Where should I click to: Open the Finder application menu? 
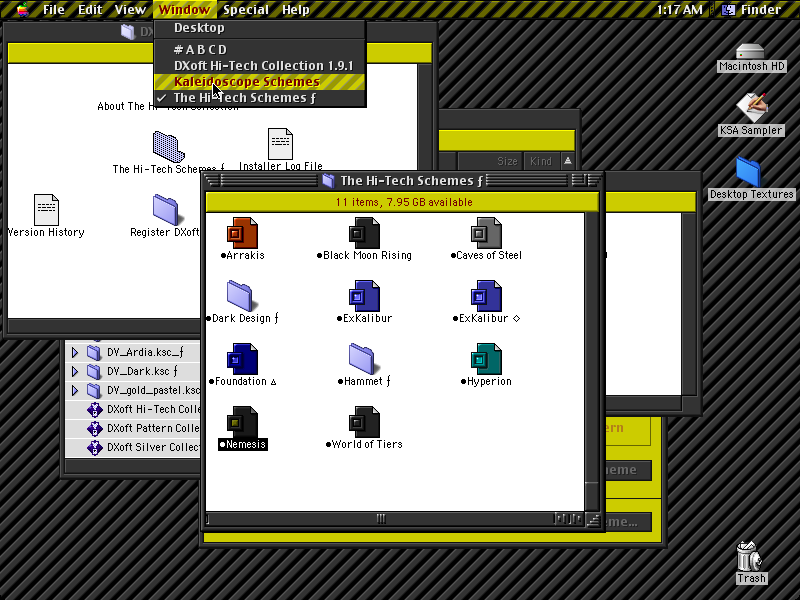point(751,9)
